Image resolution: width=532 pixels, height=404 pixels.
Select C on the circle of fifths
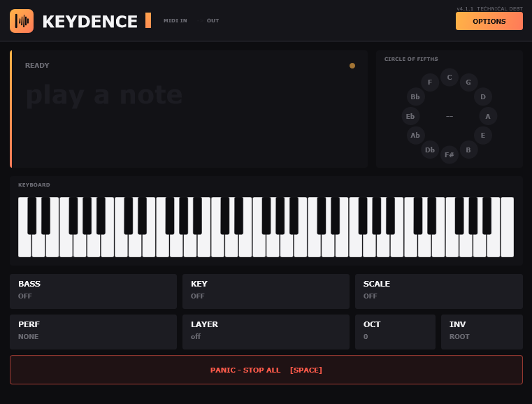click(450, 78)
